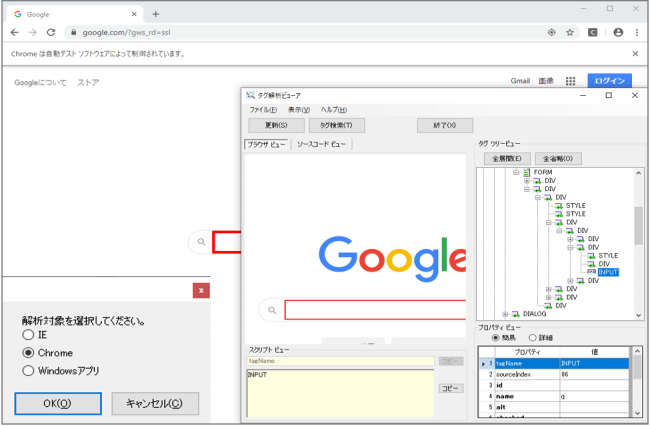The height and width of the screenshot is (426, 650).
Task: Go back with Chrome's back arrow
Action: [15, 32]
